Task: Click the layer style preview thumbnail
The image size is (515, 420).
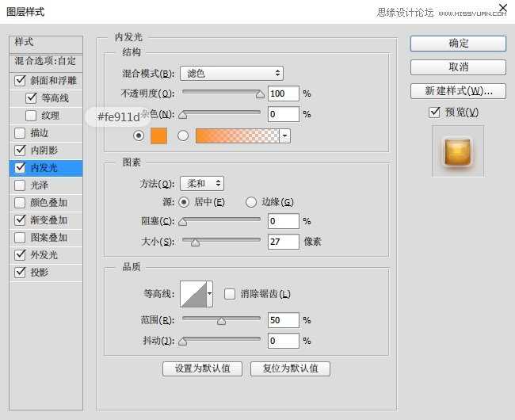Action: [x=457, y=151]
